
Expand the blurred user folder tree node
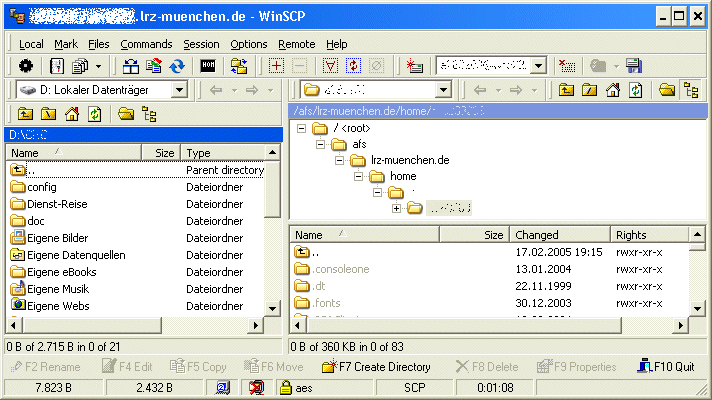(396, 209)
